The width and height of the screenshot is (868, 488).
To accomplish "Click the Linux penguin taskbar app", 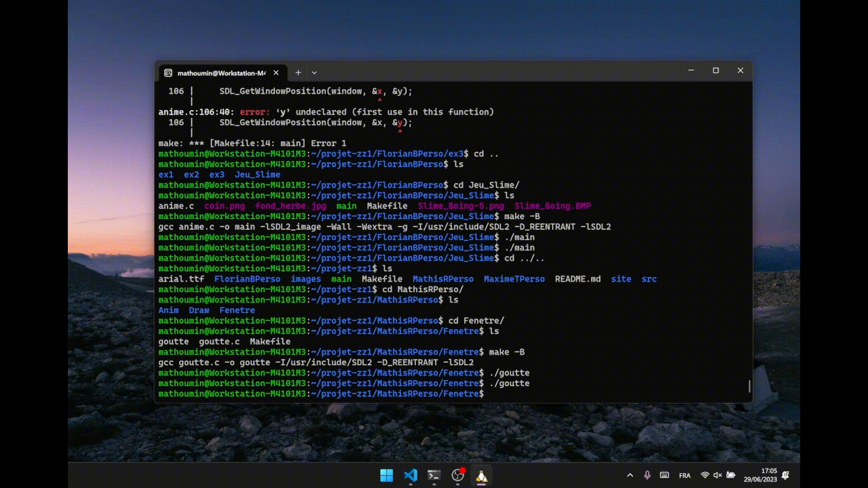I will (x=481, y=476).
